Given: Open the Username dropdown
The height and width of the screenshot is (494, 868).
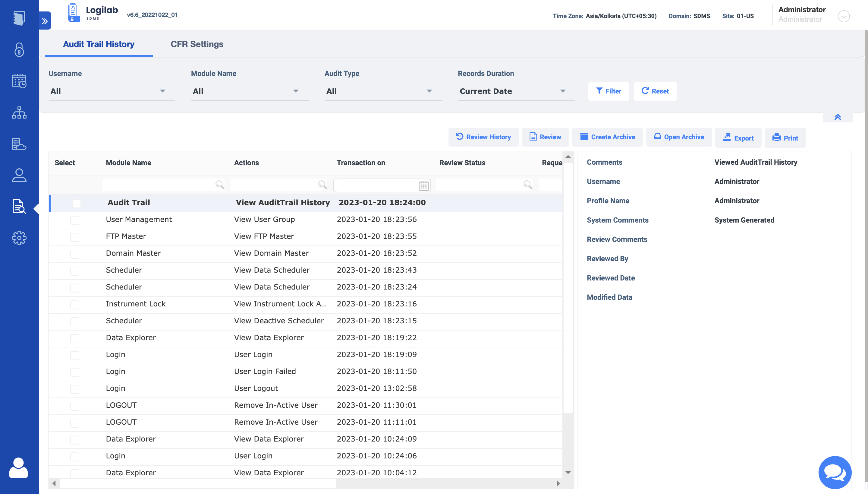Looking at the screenshot, I should click(x=111, y=91).
